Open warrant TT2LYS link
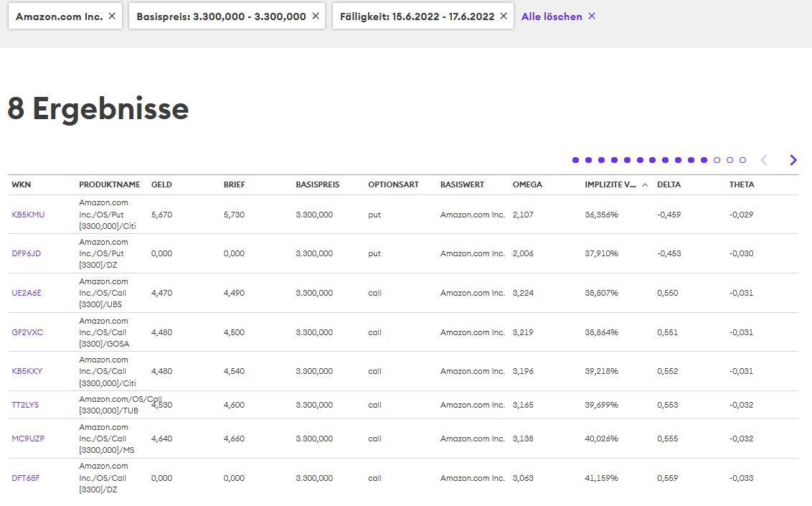This screenshot has height=506, width=812. (25, 405)
